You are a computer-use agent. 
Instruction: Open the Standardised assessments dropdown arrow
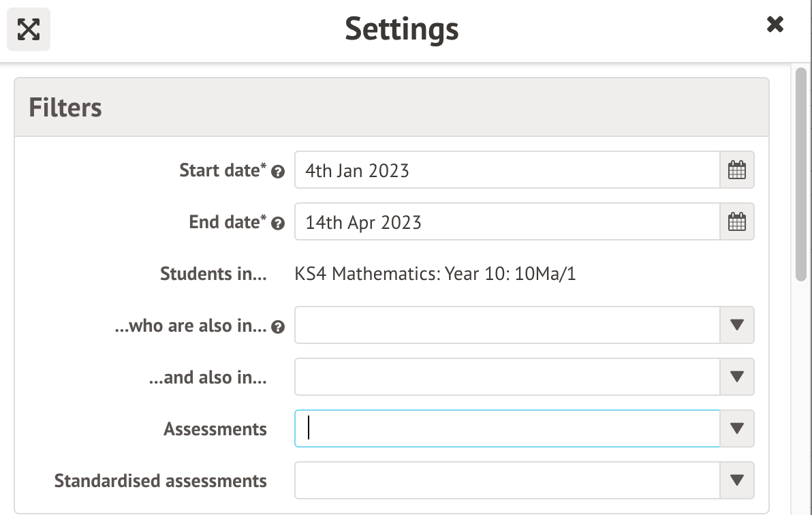[x=737, y=480]
